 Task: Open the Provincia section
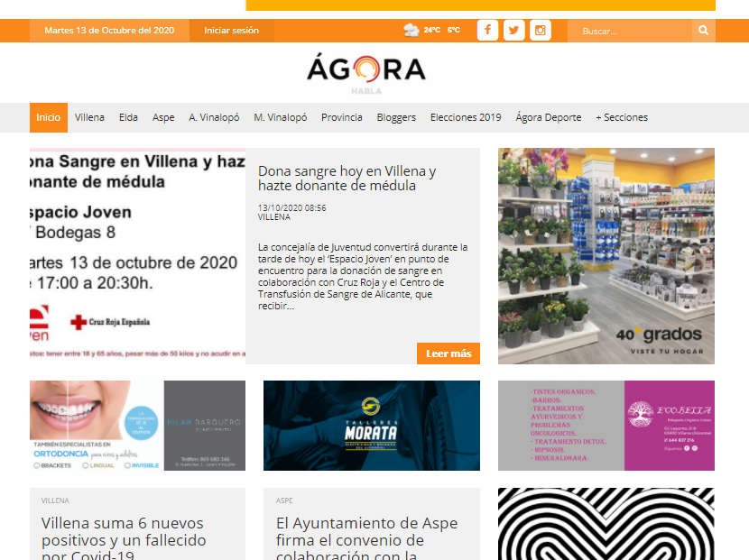[x=341, y=117]
